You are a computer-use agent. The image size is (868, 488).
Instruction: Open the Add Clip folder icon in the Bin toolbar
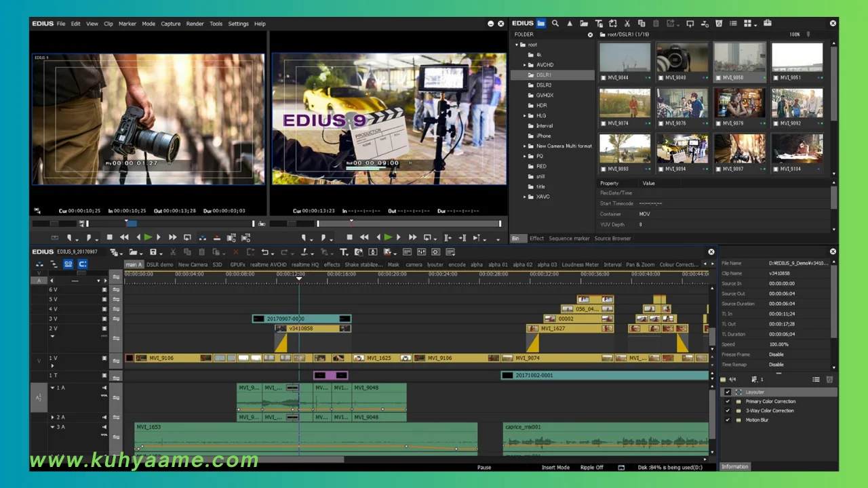584,23
